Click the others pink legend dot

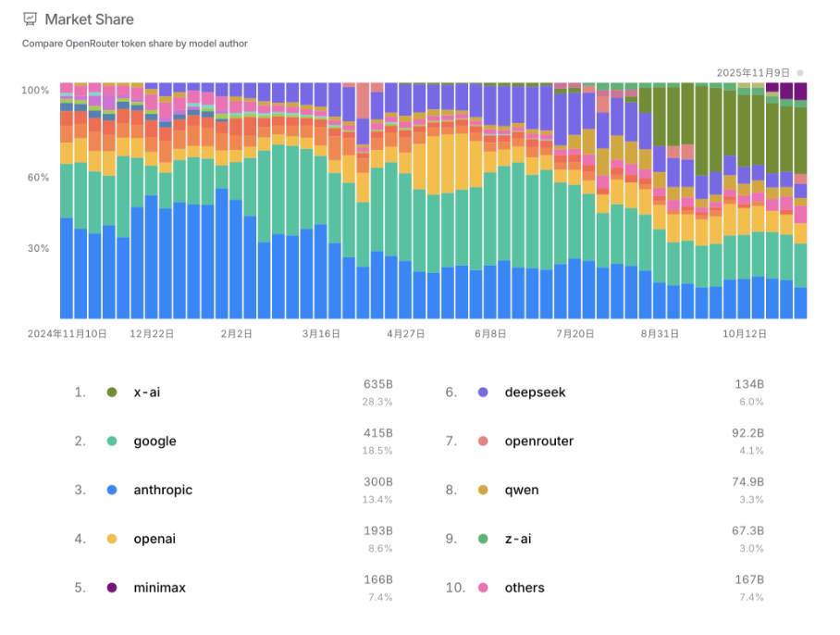(x=483, y=588)
